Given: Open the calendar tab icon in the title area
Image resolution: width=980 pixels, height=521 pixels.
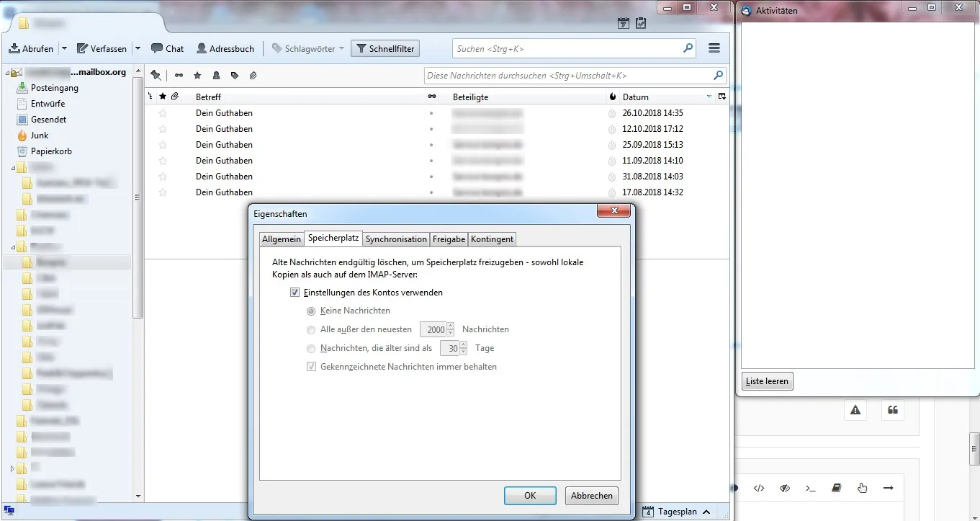Looking at the screenshot, I should 624,24.
